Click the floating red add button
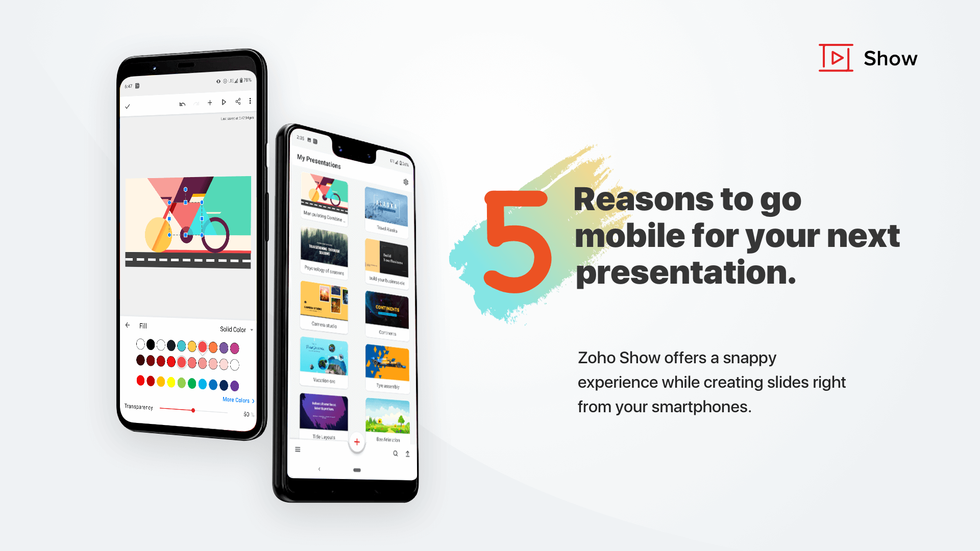The height and width of the screenshot is (551, 980). [x=357, y=441]
